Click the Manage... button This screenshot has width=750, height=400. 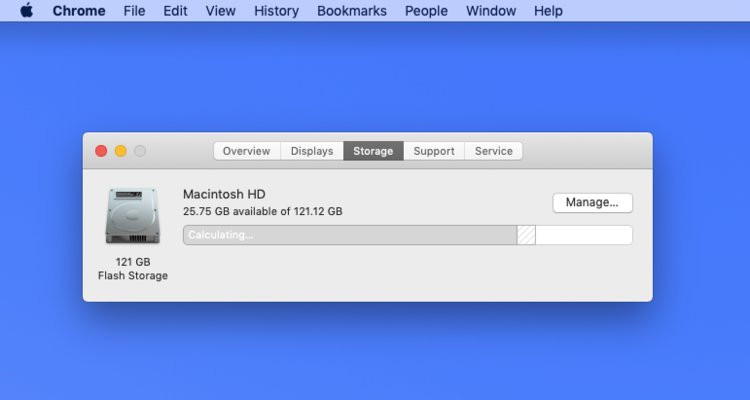(592, 202)
